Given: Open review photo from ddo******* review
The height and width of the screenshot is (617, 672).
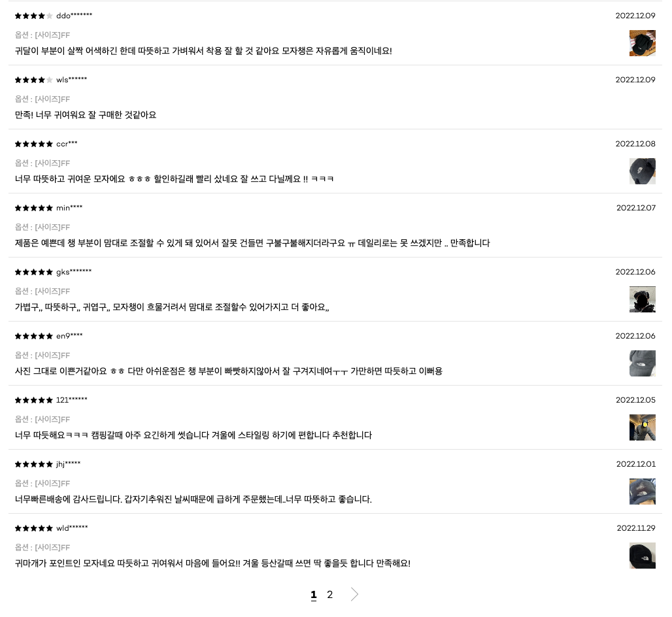Looking at the screenshot, I should pyautogui.click(x=642, y=43).
